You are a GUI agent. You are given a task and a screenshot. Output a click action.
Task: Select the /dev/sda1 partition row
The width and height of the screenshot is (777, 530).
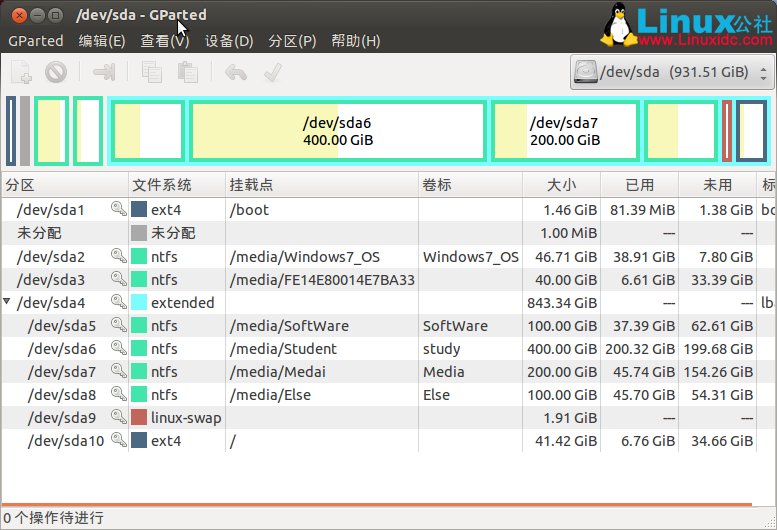tap(388, 209)
